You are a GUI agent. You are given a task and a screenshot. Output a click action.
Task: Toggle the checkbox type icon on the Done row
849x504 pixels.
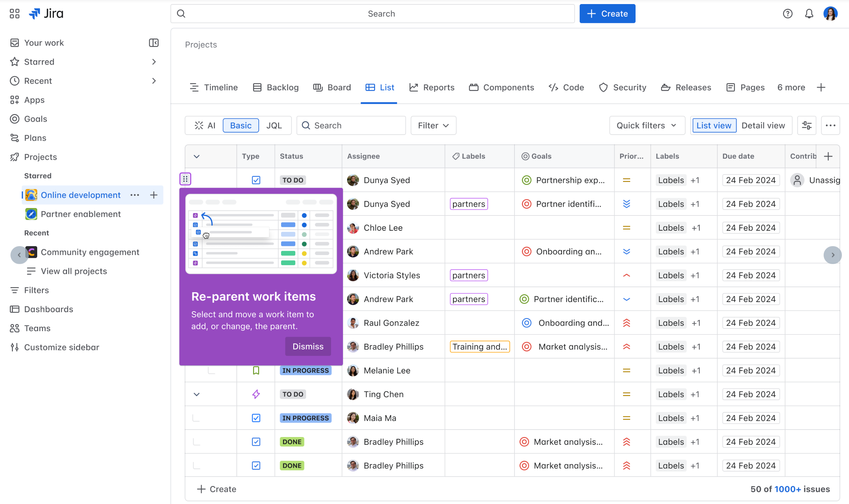(x=256, y=441)
